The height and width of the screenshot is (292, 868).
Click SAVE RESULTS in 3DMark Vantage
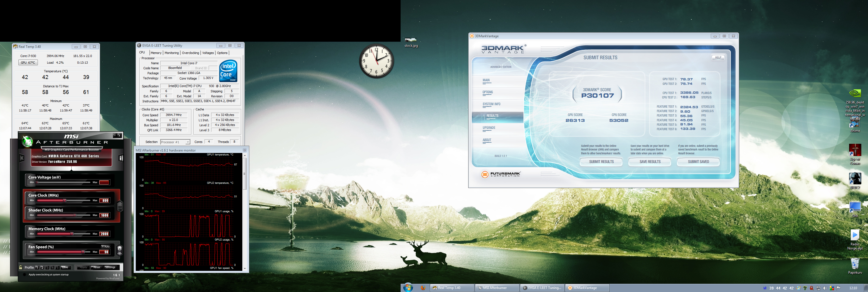pos(650,162)
